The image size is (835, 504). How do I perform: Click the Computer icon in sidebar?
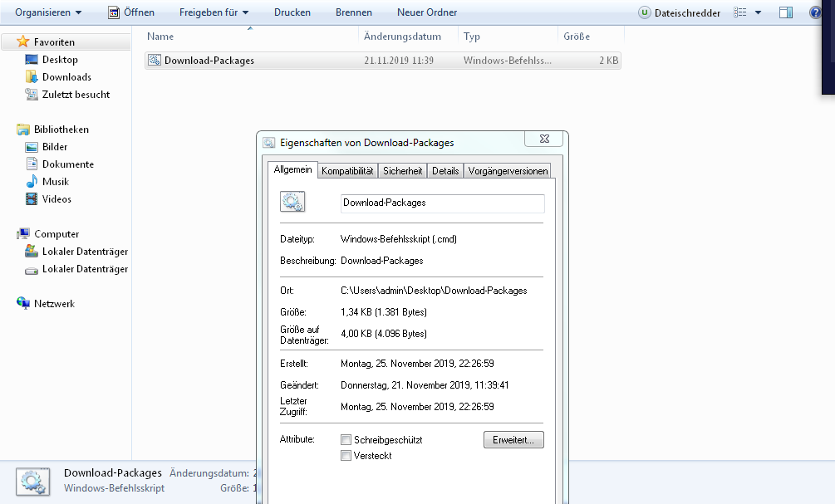pos(23,233)
